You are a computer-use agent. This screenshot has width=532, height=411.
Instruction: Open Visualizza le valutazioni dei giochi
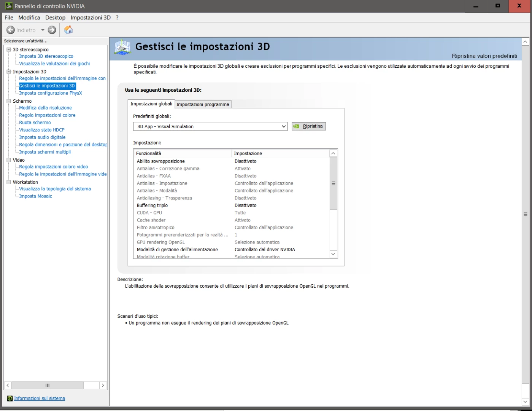[54, 64]
